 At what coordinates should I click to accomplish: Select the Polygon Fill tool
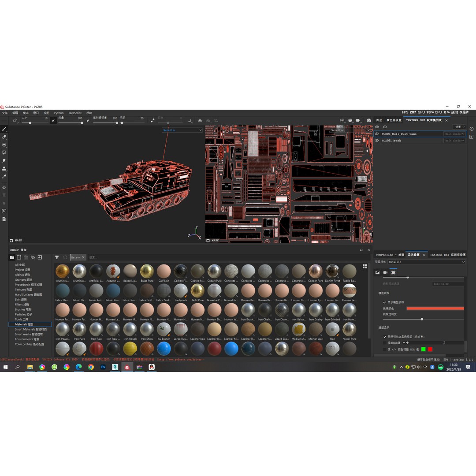click(x=4, y=152)
